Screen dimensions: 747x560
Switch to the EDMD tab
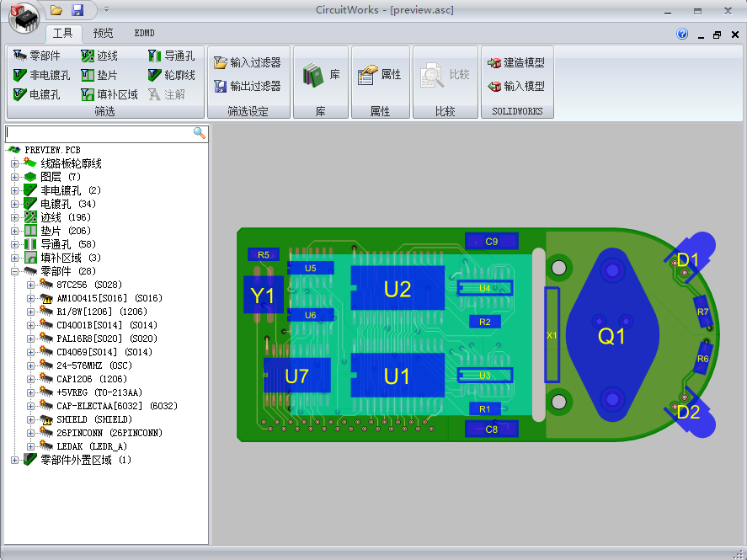(144, 33)
